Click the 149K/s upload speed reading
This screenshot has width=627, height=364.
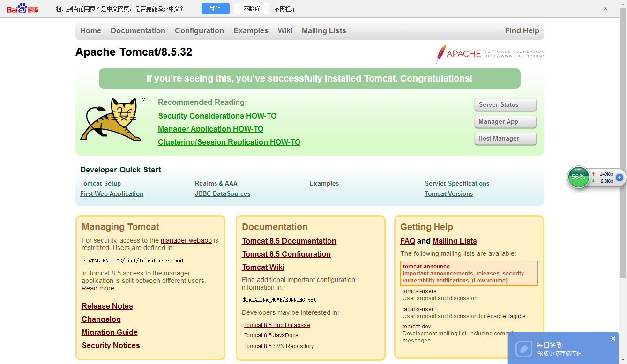click(606, 174)
